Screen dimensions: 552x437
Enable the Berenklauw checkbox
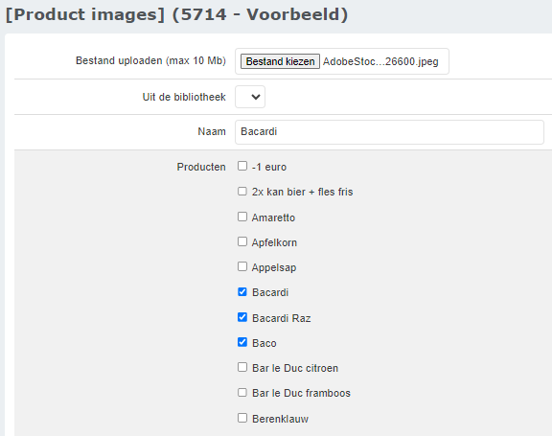point(242,418)
